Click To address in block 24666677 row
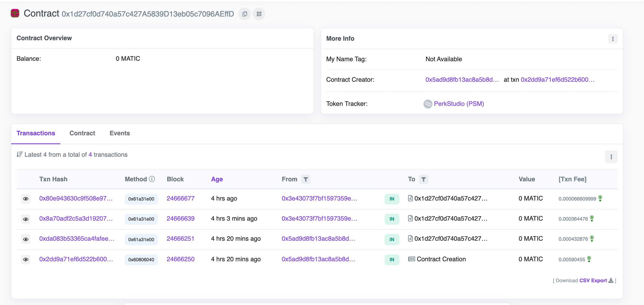The image size is (644, 305). point(451,198)
